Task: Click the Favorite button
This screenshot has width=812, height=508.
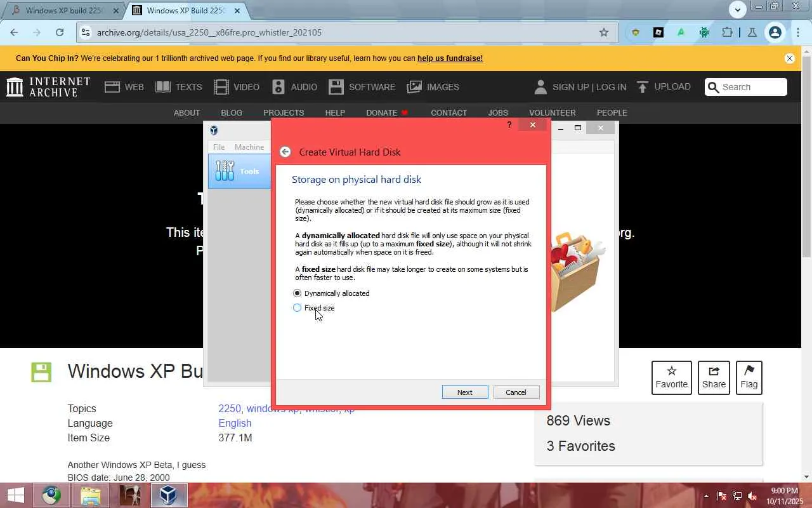Action: (x=672, y=377)
